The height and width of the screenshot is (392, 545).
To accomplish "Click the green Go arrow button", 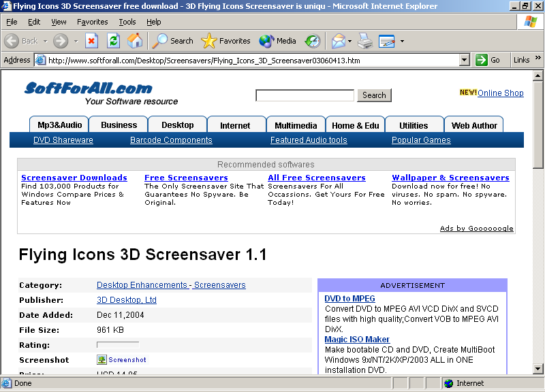I will click(x=482, y=60).
